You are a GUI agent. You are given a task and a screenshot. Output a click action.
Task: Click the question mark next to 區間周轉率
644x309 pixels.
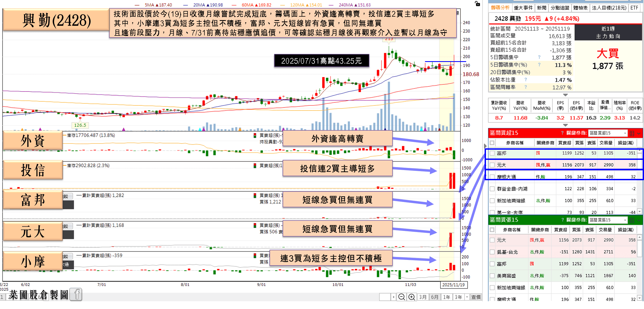point(526,87)
